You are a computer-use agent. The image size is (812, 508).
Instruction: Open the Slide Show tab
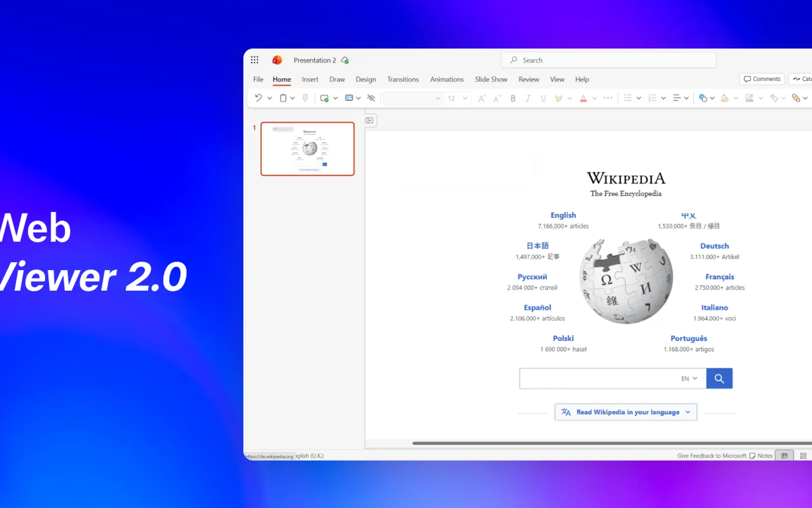[491, 79]
